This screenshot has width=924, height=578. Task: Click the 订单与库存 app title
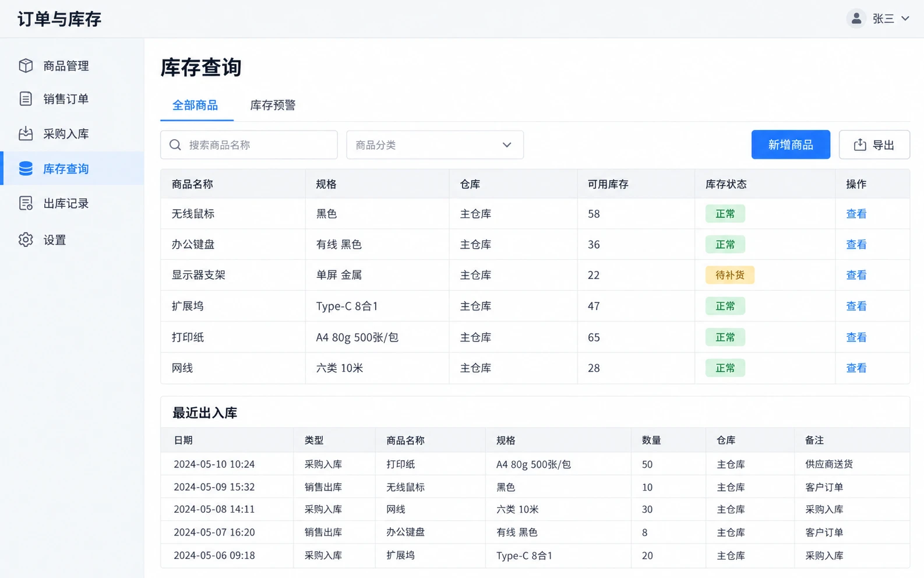pos(59,19)
